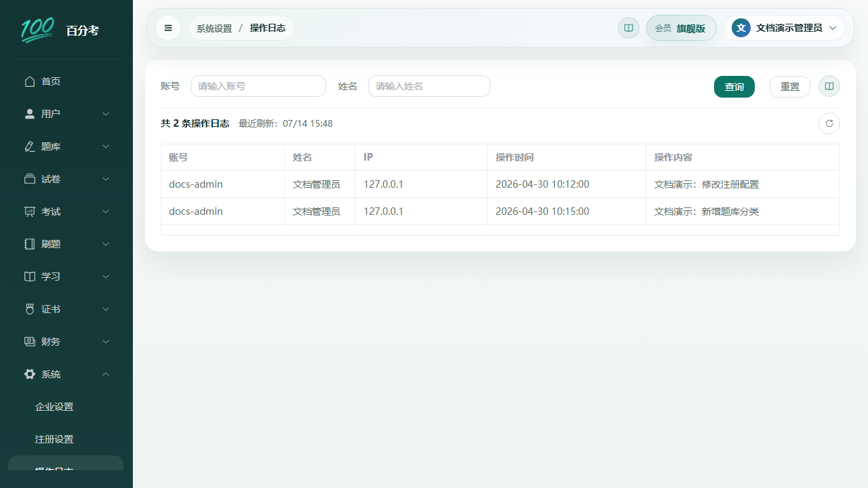Image resolution: width=868 pixels, height=488 pixels.
Task: Click the 学习 open-book icon
Action: pyautogui.click(x=29, y=277)
